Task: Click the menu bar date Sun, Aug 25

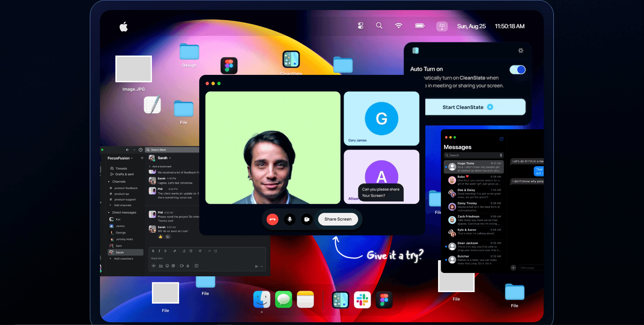Action: tap(471, 26)
